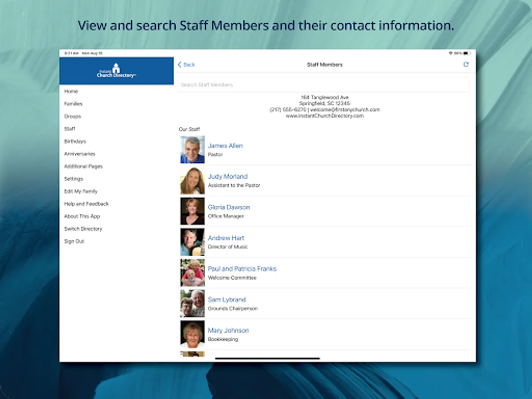Open Help and Feedback
The image size is (532, 399).
click(86, 204)
